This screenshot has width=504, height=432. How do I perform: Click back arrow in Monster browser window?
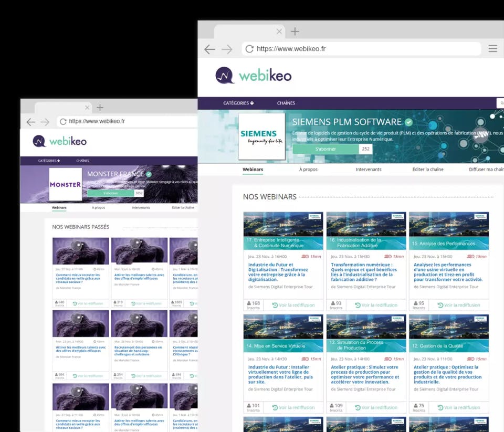coord(31,122)
